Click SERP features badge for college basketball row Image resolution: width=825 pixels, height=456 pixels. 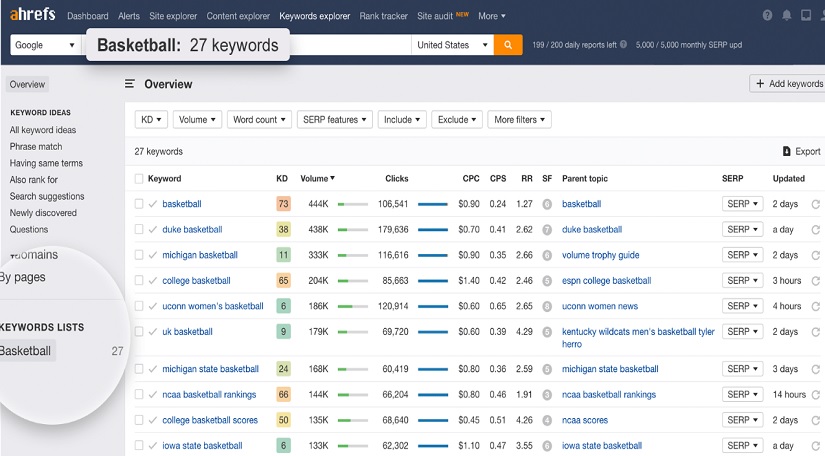click(x=547, y=281)
